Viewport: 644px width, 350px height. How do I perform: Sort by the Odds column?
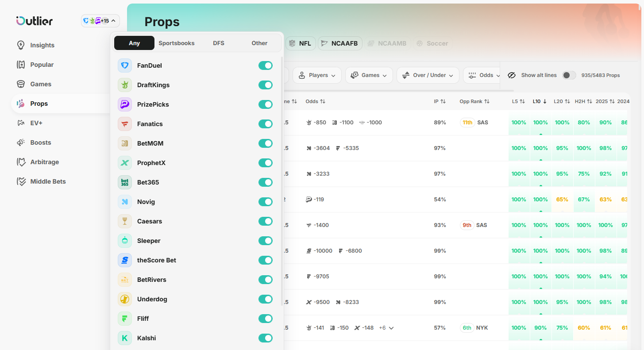pos(316,101)
